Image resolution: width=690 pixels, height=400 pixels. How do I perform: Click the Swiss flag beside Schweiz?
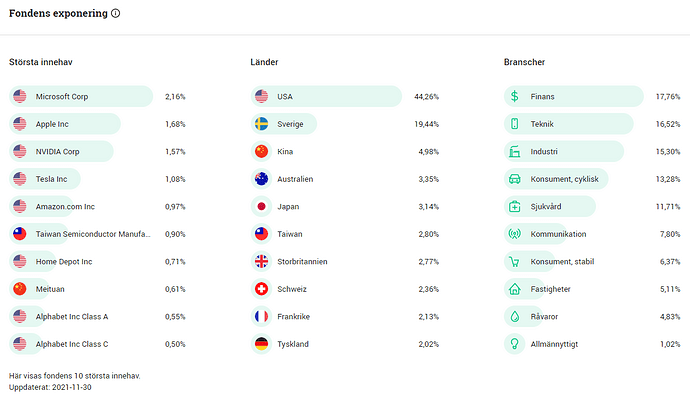tap(262, 289)
